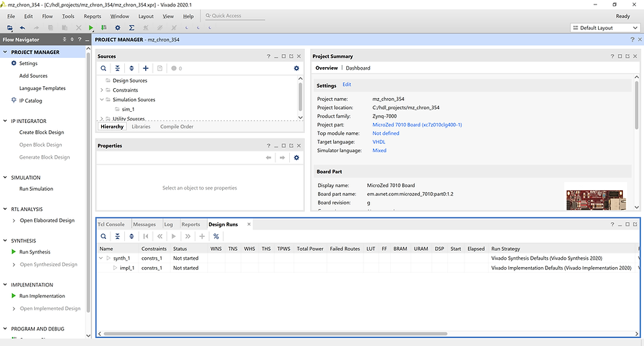Collapse the synth_1 run row

(x=101, y=258)
